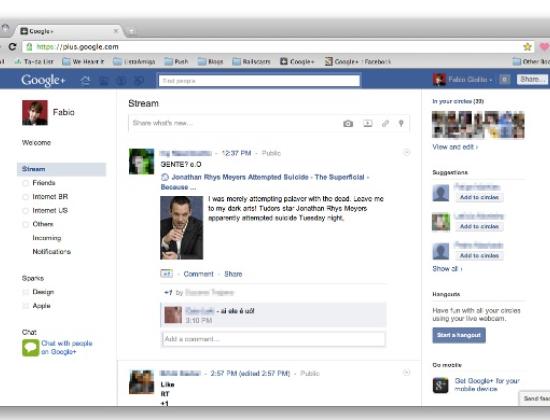
Task: Open Incoming stream in sidebar
Action: coord(47,238)
